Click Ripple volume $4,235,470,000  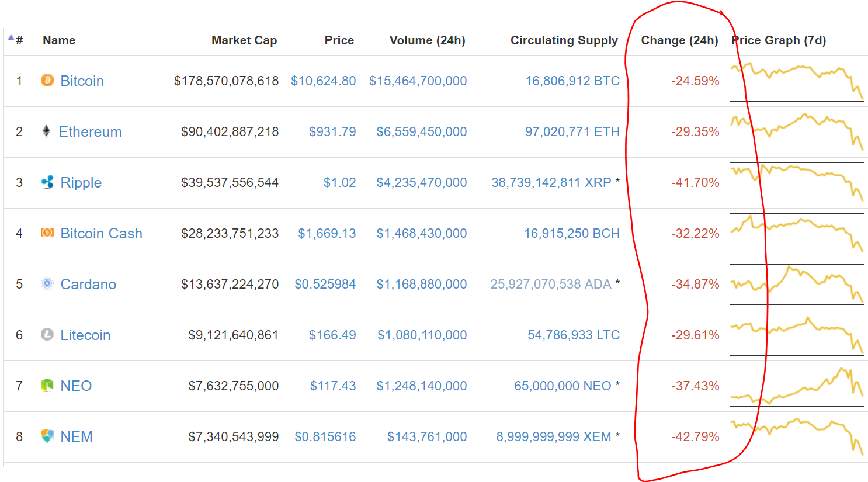[x=422, y=183]
